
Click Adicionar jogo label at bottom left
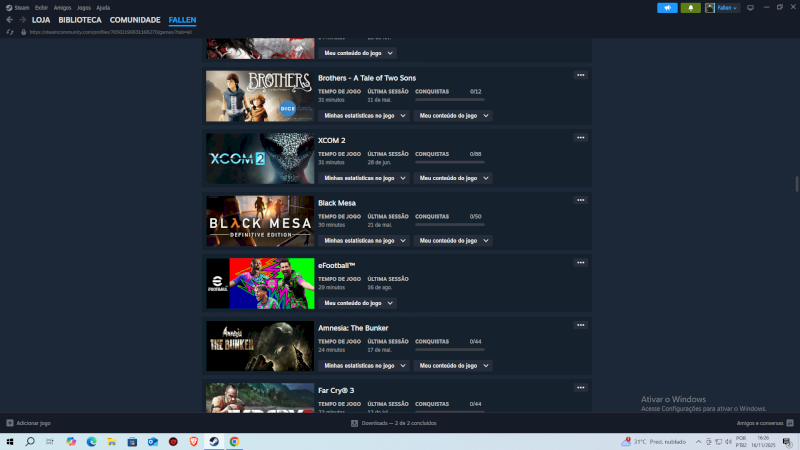[33, 423]
